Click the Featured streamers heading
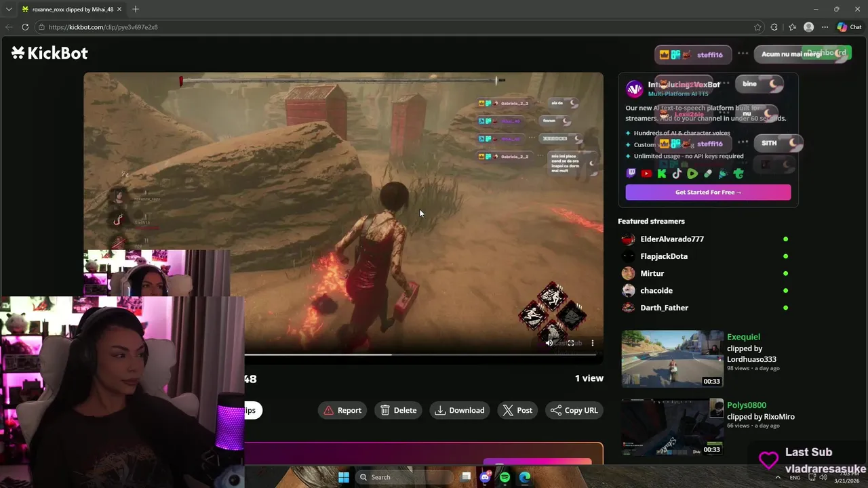Viewport: 868px width, 488px height. click(651, 221)
